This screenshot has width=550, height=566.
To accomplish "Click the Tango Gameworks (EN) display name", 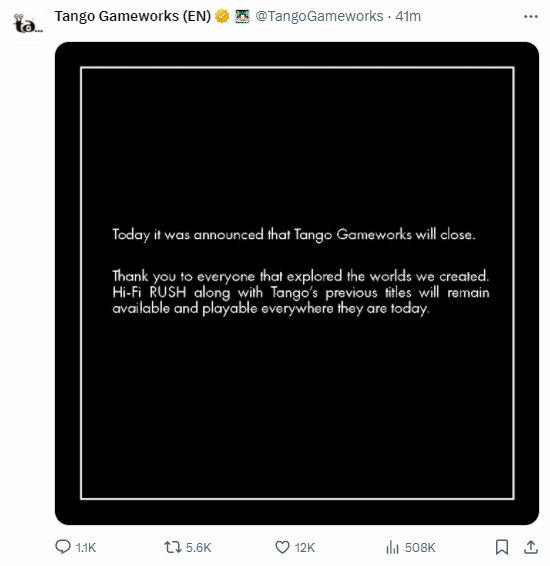I will coord(133,16).
